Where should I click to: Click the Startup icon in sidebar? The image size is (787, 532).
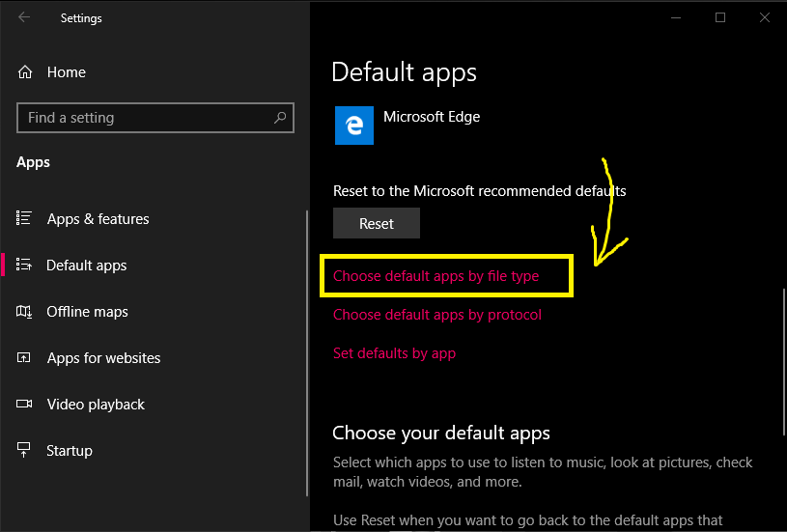coord(24,450)
